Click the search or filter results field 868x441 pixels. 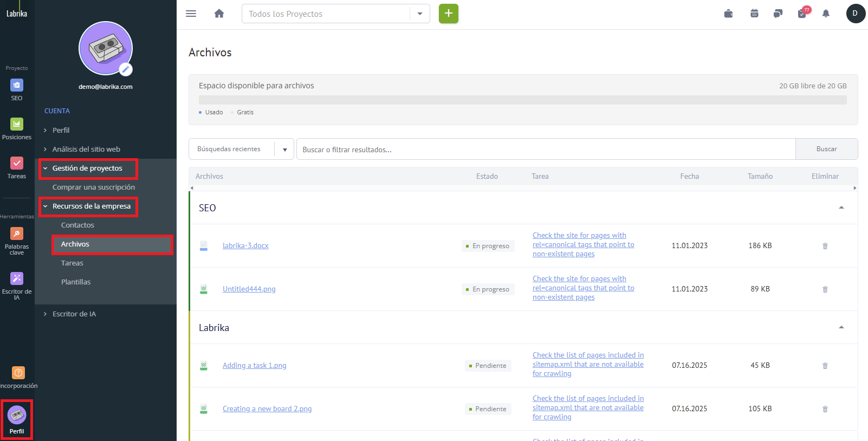(x=546, y=149)
